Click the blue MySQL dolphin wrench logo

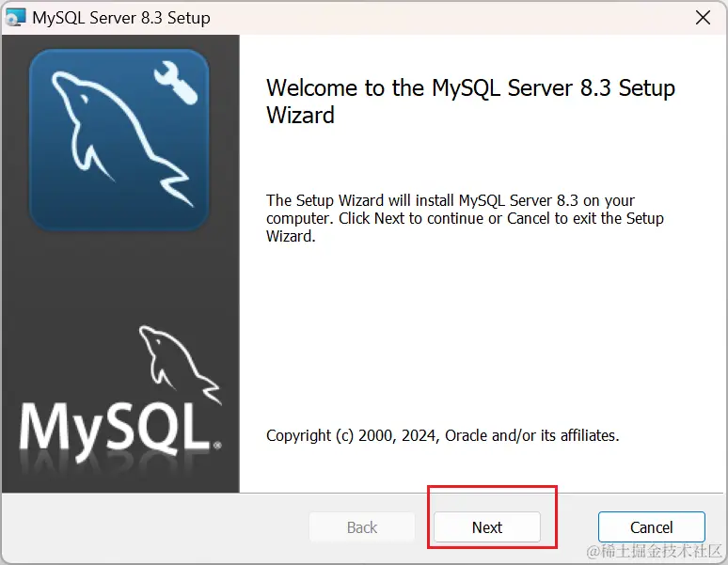119,140
